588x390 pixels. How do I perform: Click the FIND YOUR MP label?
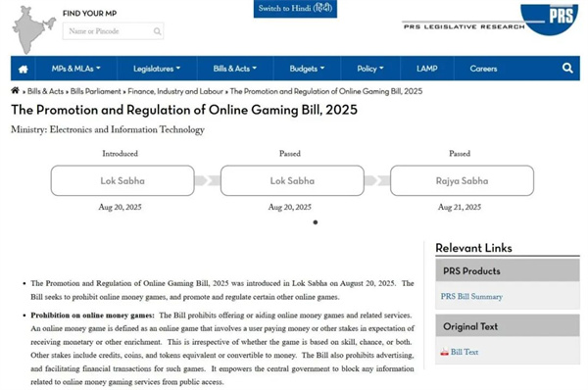[x=89, y=14]
